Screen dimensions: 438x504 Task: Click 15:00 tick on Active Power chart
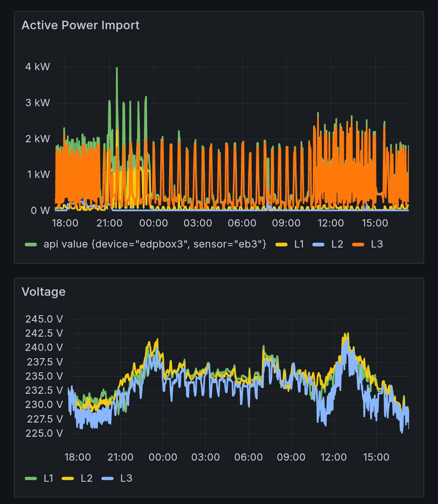pos(375,223)
